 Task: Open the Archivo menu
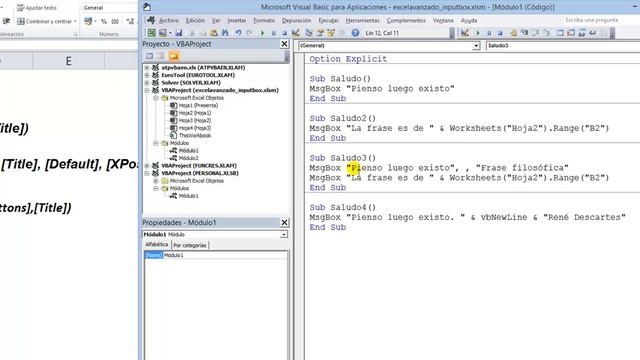(x=169, y=20)
